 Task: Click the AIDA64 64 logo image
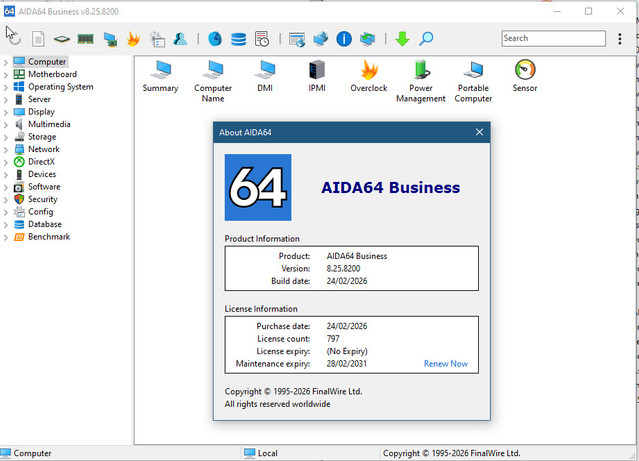click(x=258, y=187)
